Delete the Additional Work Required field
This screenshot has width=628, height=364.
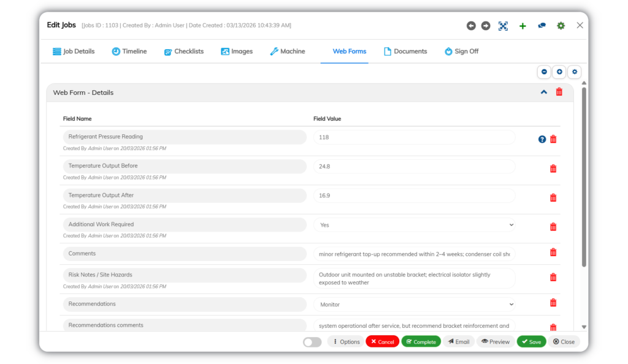553,227
